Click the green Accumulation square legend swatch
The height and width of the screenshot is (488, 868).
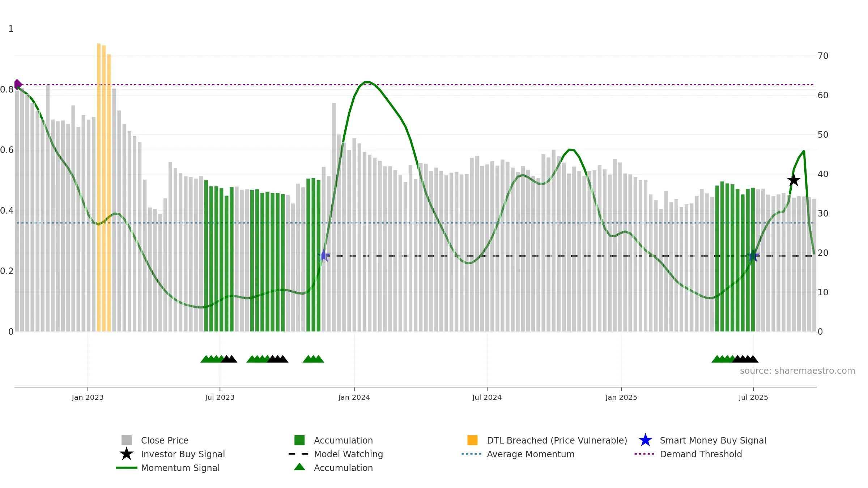299,440
